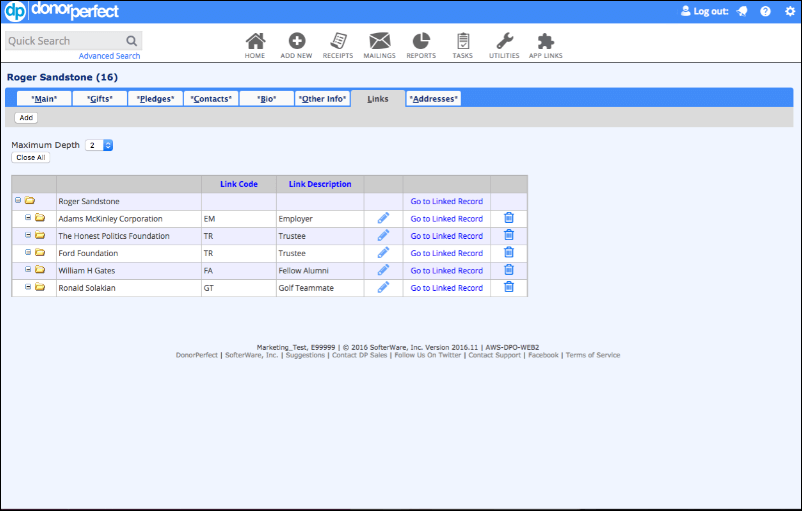Open the settings gear icon
This screenshot has height=511, width=802.
790,11
